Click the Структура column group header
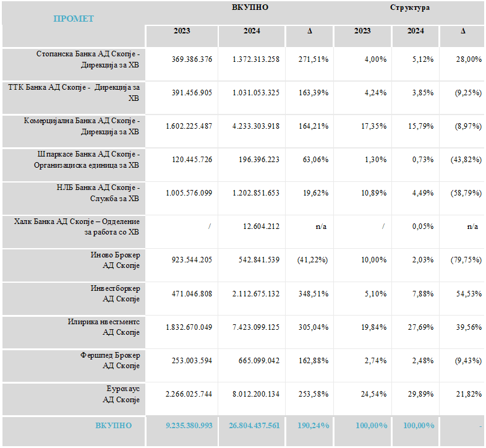The height and width of the screenshot is (448, 486). [409, 7]
